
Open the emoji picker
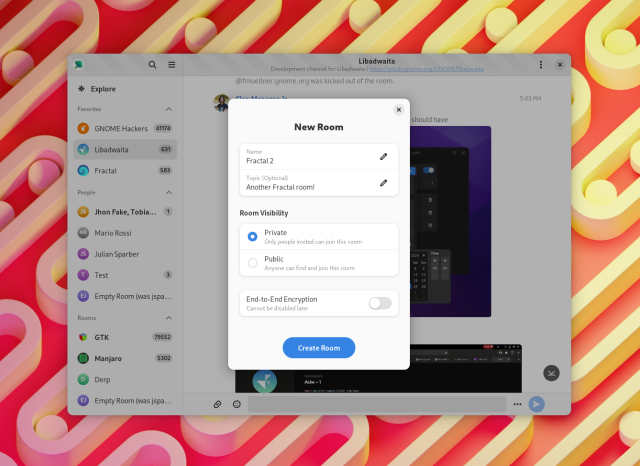point(237,404)
